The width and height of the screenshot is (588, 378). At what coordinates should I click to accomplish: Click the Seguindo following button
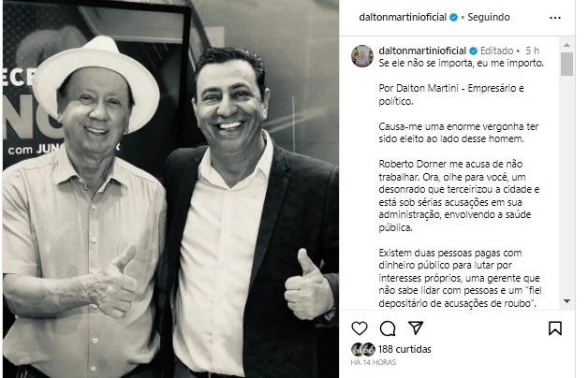[x=489, y=17]
